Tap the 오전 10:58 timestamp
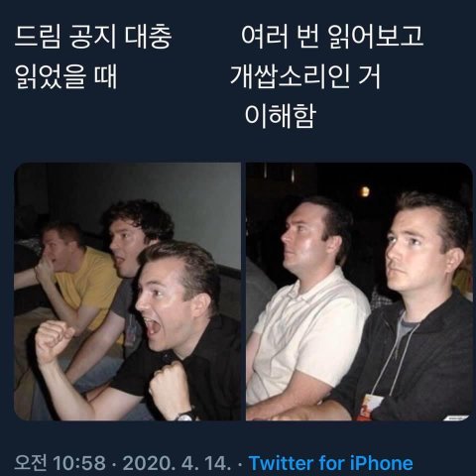 [x=60, y=463]
